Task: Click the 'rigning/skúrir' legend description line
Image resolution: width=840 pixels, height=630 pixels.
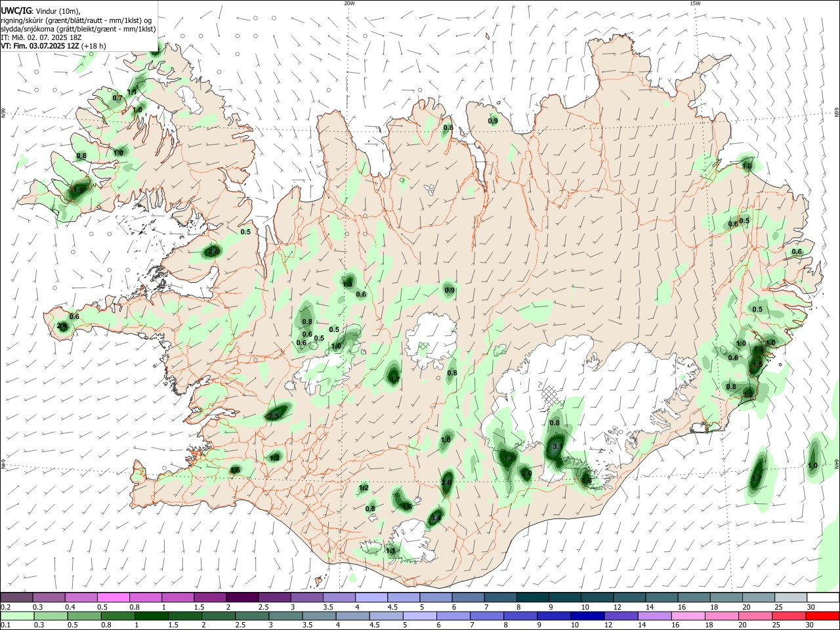Action: (x=76, y=20)
